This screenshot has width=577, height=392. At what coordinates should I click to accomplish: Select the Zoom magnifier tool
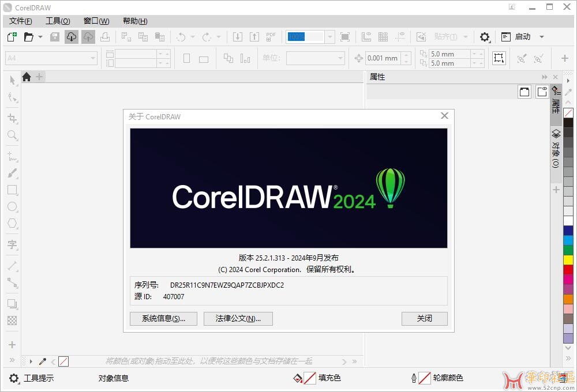[13, 135]
